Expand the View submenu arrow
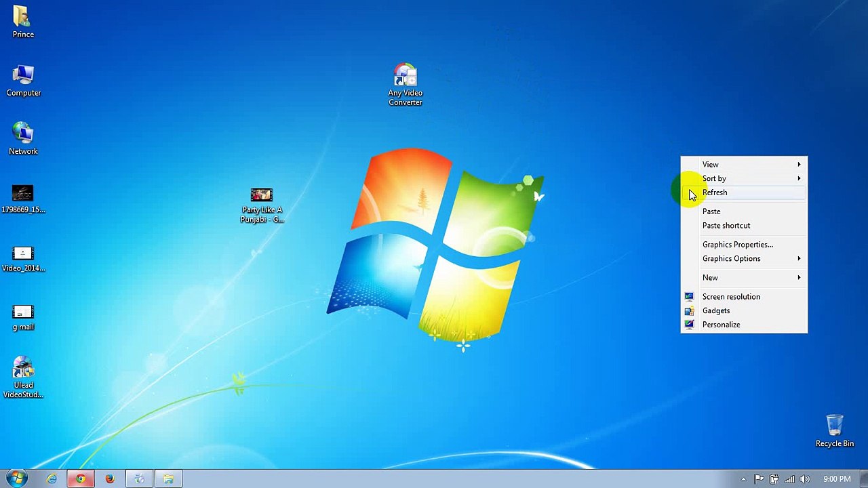Viewport: 868px width, 488px height. (799, 165)
